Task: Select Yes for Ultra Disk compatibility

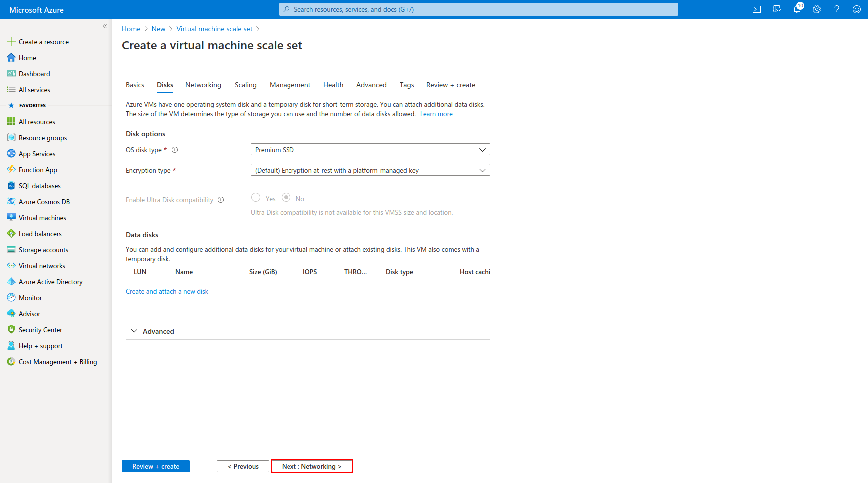Action: coord(256,198)
